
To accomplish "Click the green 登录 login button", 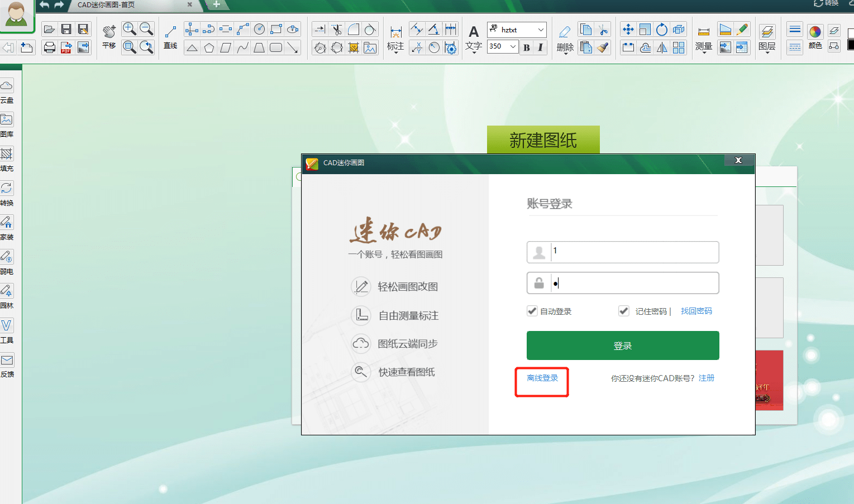I will point(623,345).
